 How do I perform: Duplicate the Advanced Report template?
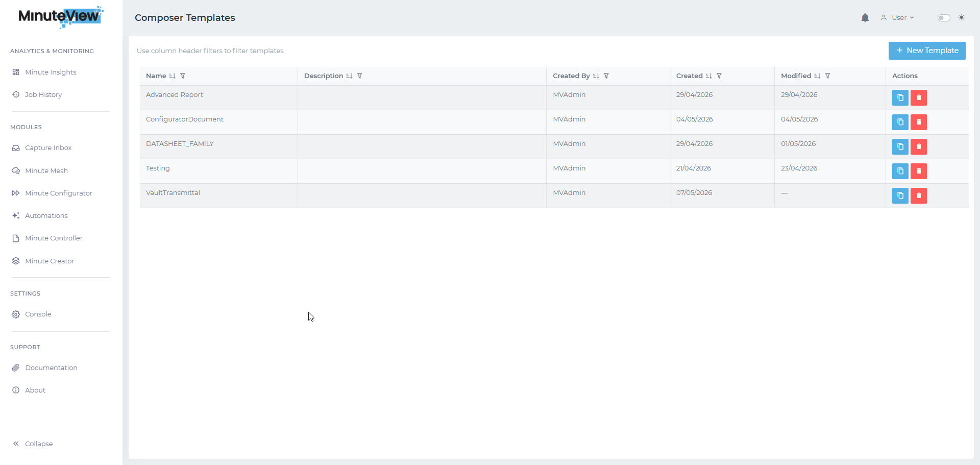click(900, 97)
